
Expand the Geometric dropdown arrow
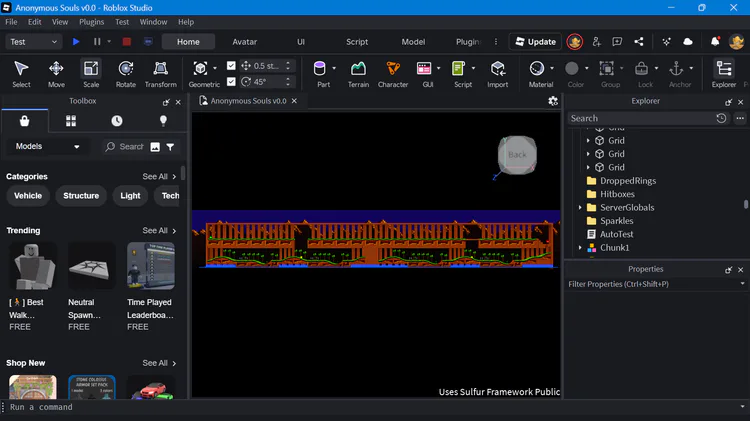pyautogui.click(x=215, y=68)
